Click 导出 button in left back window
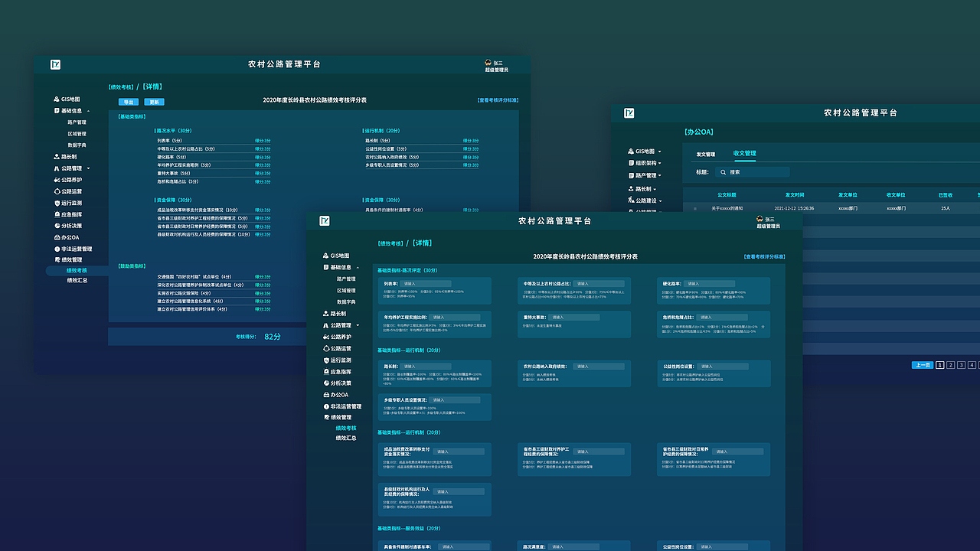 pos(128,102)
